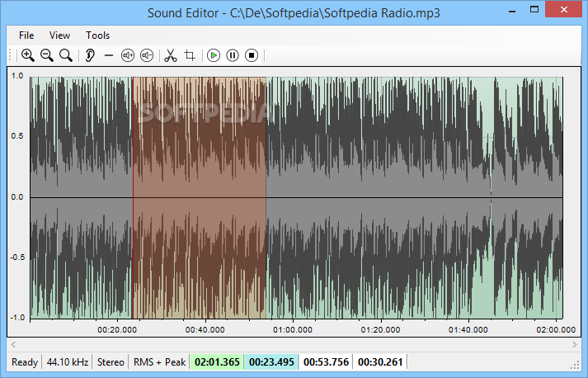The height and width of the screenshot is (378, 588).
Task: Click the 00:20.000 timeline label
Action: click(117, 329)
